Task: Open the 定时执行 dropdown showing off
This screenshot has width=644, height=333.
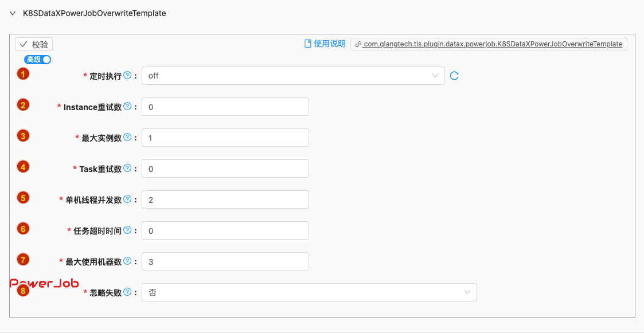Action: click(x=292, y=76)
